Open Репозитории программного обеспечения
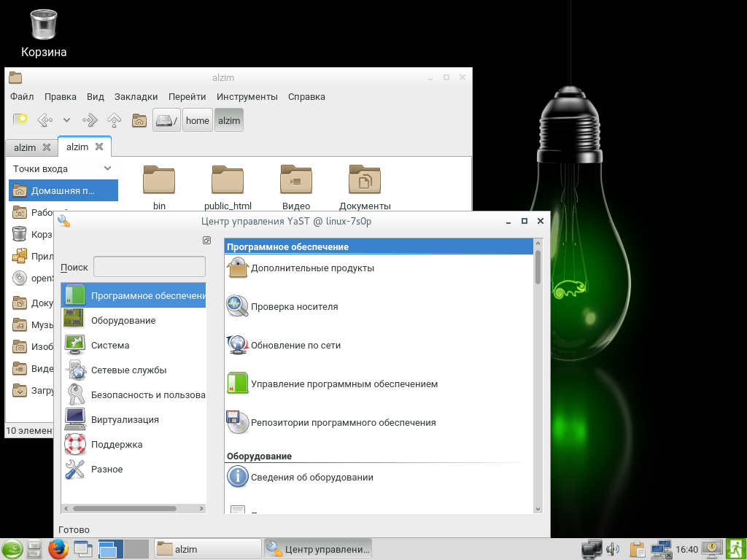Screen dimensions: 747x560 343,423
